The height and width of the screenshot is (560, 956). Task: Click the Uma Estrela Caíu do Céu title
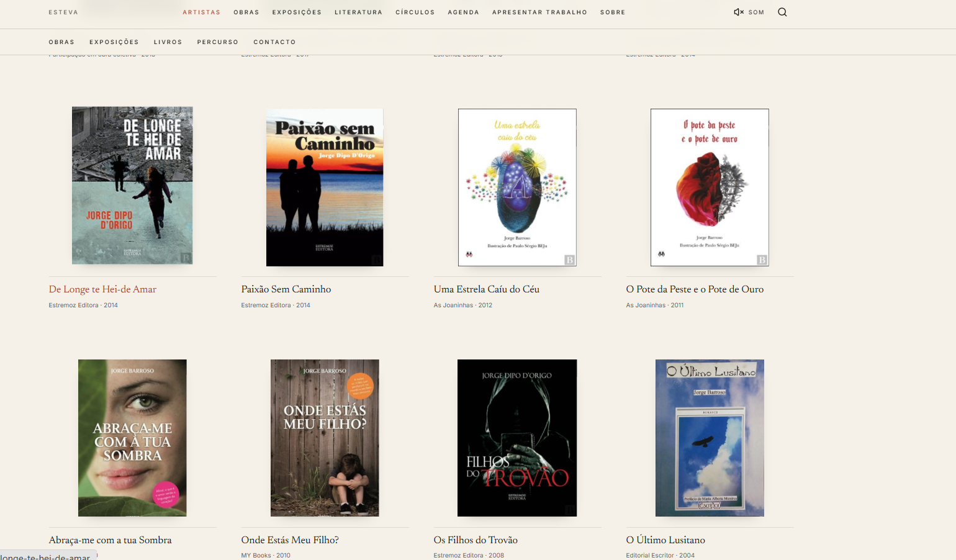pos(487,289)
